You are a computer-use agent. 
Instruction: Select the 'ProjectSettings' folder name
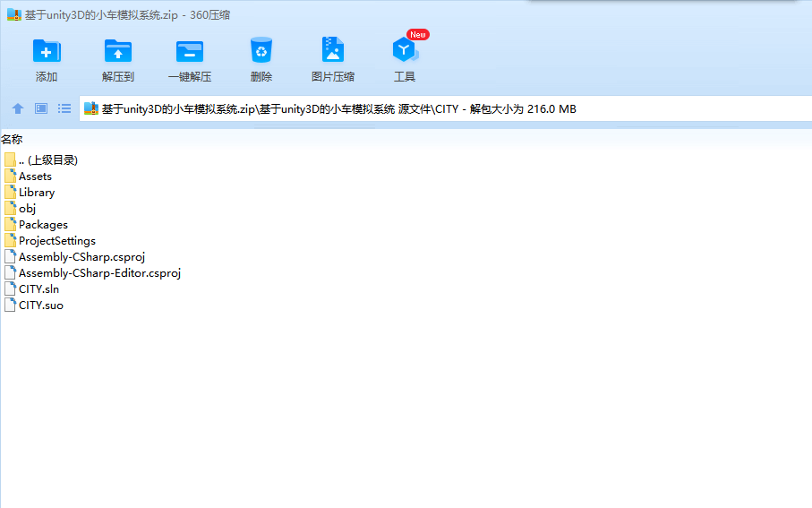pos(57,240)
